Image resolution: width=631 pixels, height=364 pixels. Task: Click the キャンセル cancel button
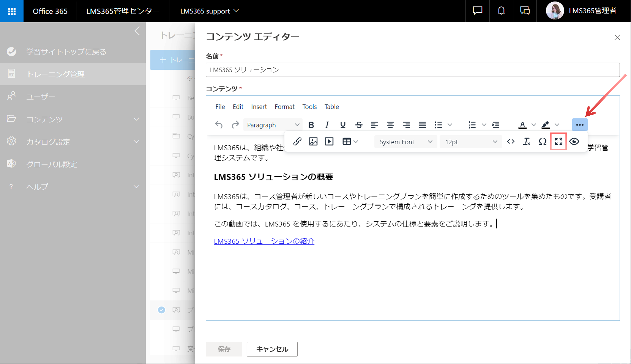tap(272, 349)
